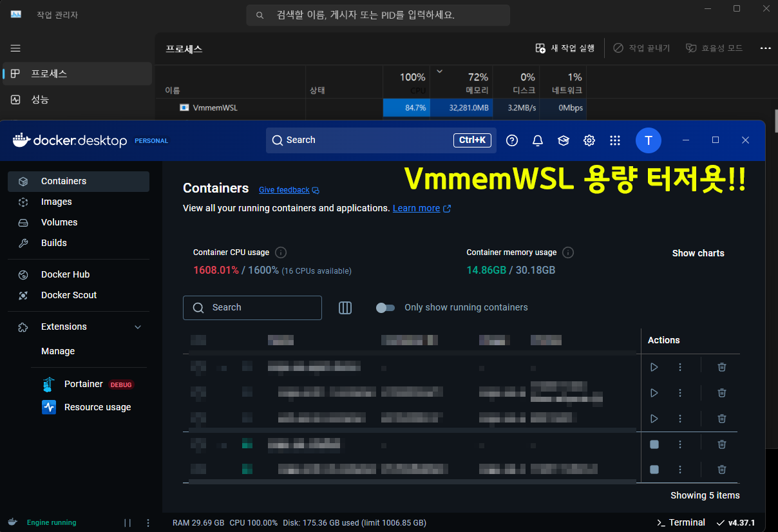Open Docker Desktop notifications bell
The height and width of the screenshot is (532, 778).
(538, 140)
